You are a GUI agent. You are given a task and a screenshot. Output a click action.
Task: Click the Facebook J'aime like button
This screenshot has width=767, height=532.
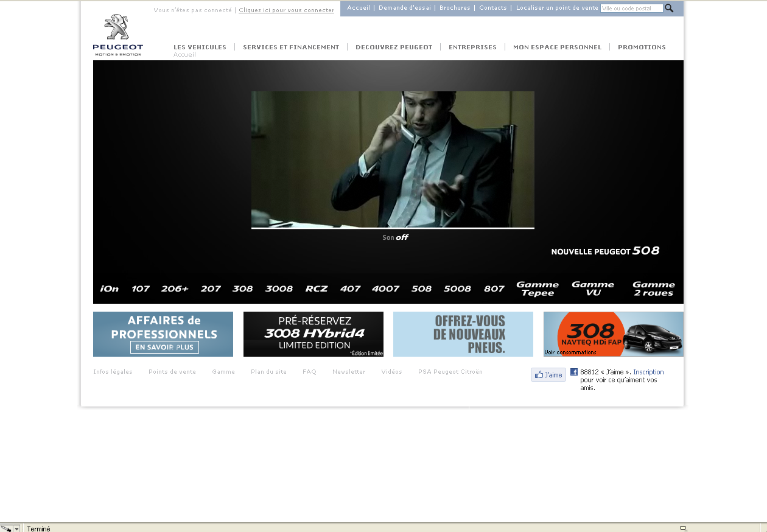point(548,375)
